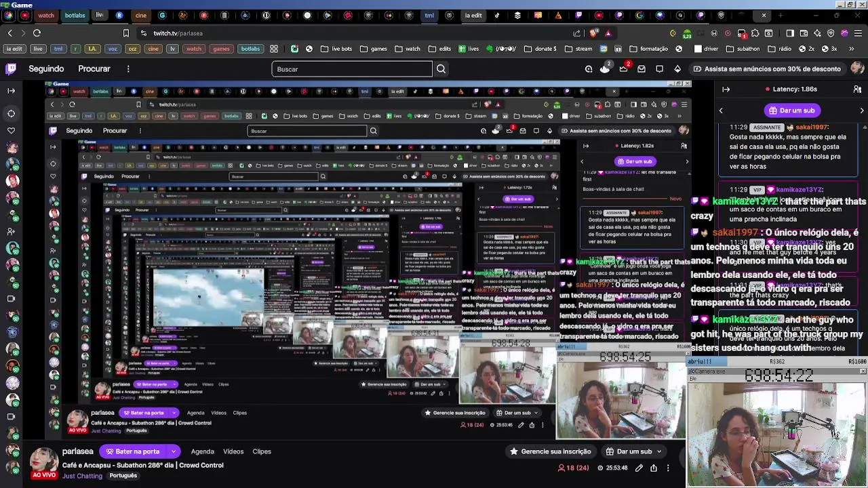868x488 pixels.
Task: Switch to the tml browser tab
Action: [429, 15]
